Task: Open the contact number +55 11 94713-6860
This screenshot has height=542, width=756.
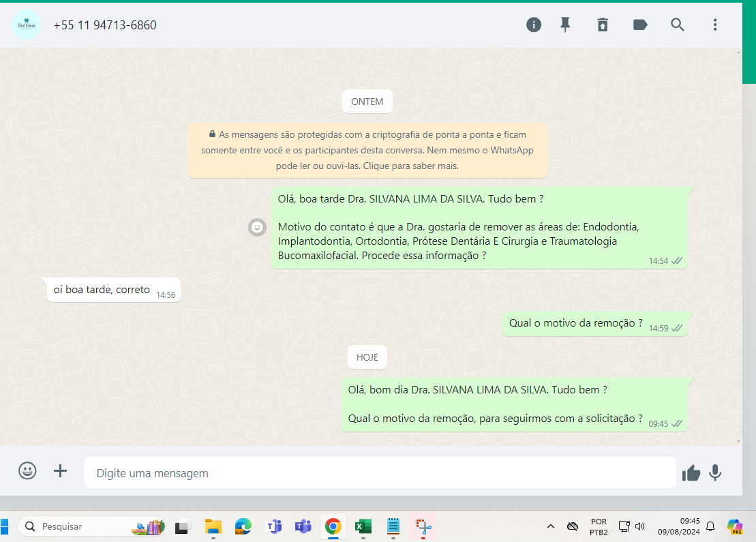Action: (x=105, y=25)
